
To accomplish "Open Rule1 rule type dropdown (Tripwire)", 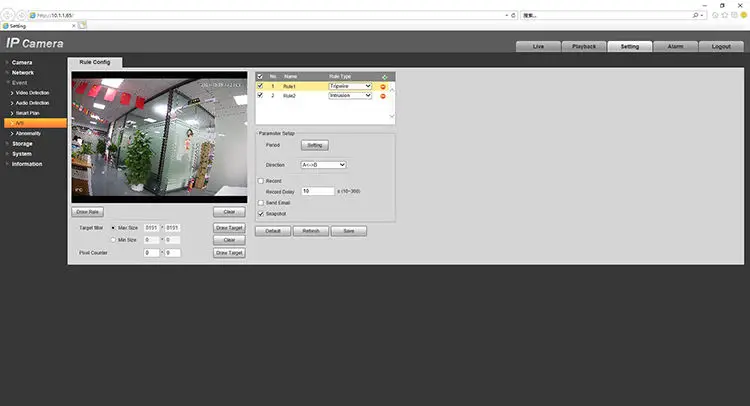I will pos(350,86).
